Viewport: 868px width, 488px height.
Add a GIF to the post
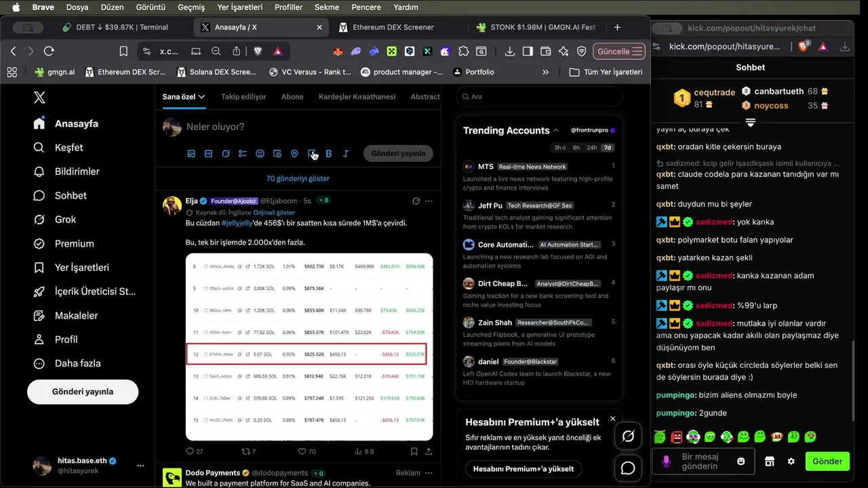(x=208, y=154)
